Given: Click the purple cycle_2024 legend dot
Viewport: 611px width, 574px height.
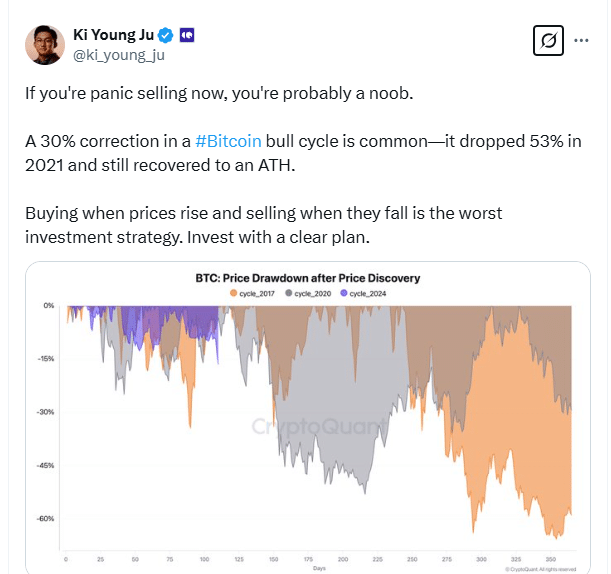Looking at the screenshot, I should pyautogui.click(x=344, y=292).
